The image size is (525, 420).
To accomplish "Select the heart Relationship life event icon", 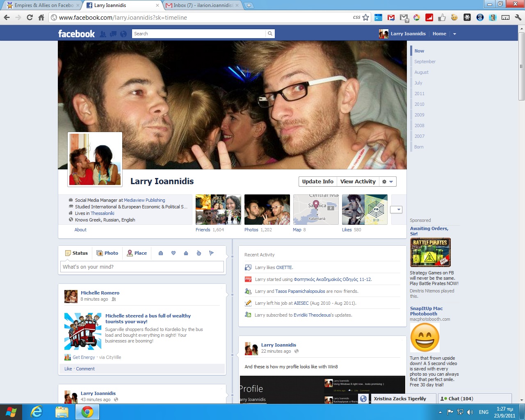I will tap(173, 253).
